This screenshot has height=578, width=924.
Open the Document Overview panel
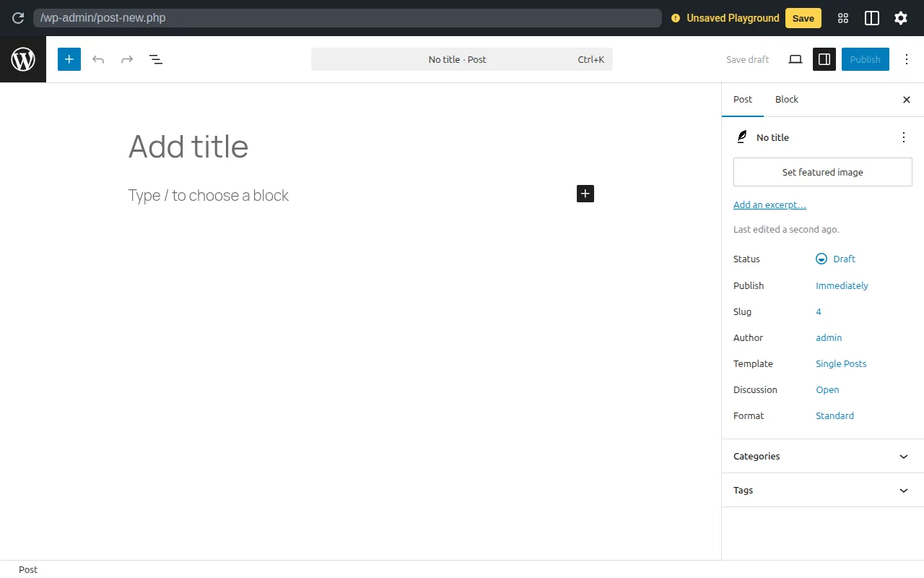coord(156,59)
